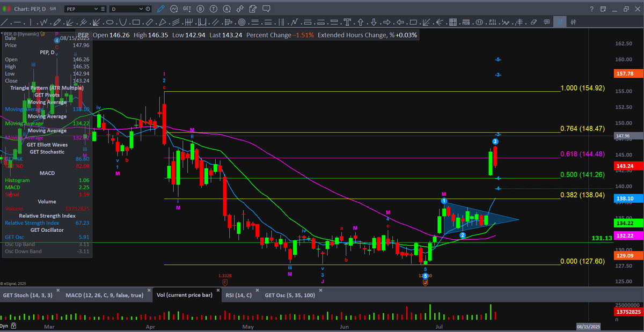Select the triangle drawing tool

coord(162,22)
